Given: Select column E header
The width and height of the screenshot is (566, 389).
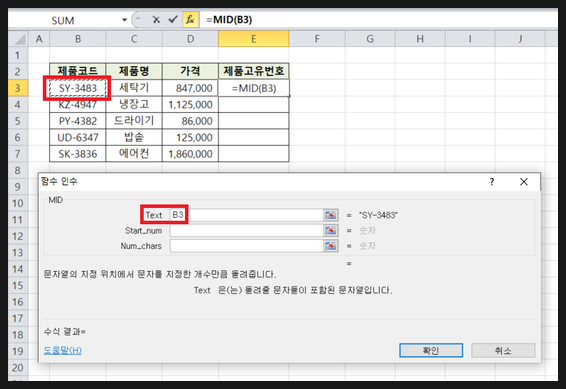Looking at the screenshot, I should (x=254, y=39).
